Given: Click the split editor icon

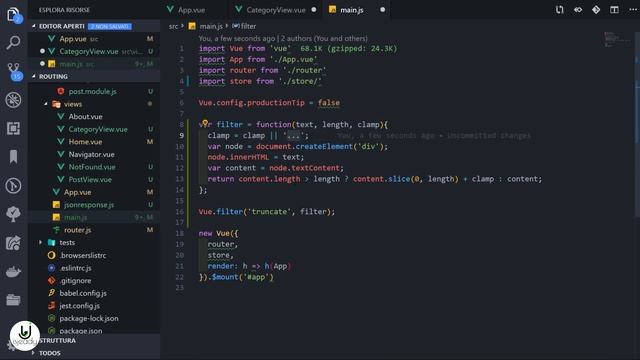Looking at the screenshot, I should 614,9.
